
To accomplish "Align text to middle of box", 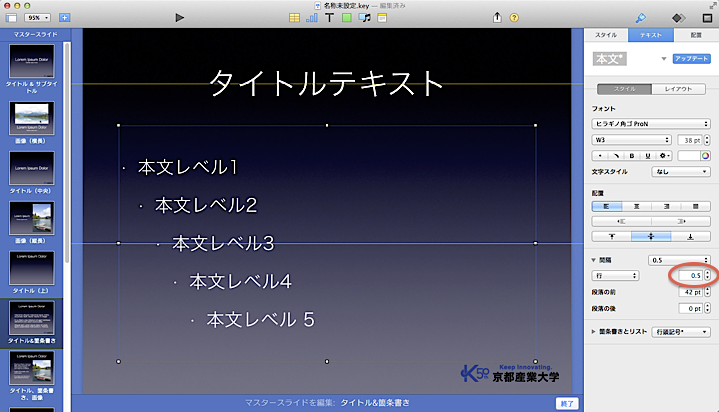I will pos(651,237).
